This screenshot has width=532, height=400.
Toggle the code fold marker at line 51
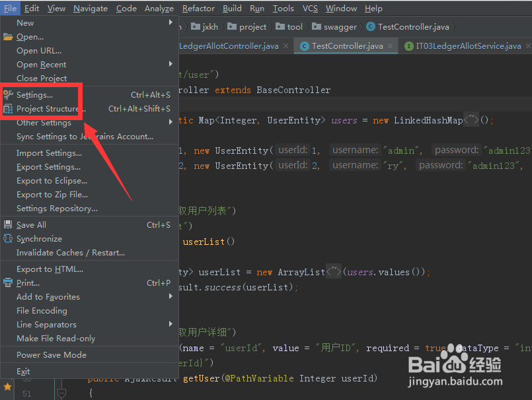(61, 393)
